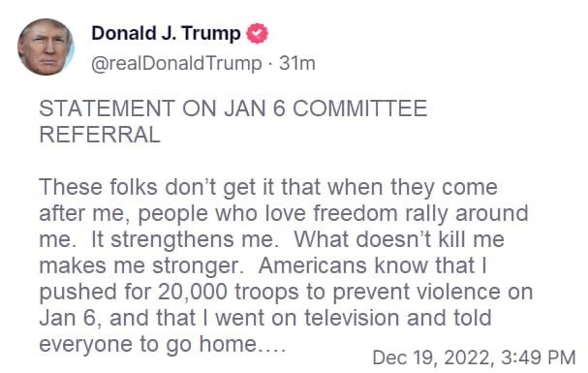Screen dimensions: 588x373
Task: Click the words "makes me stronger."
Action: pos(139,265)
